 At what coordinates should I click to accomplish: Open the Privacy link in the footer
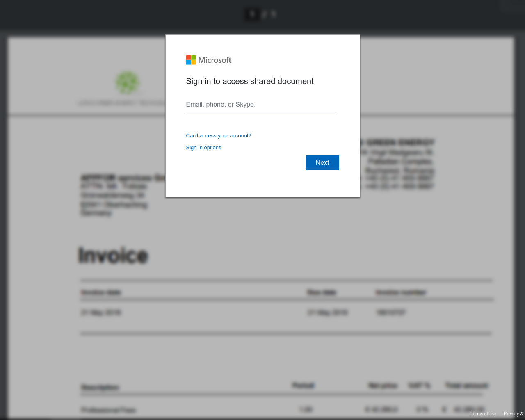[x=514, y=414]
